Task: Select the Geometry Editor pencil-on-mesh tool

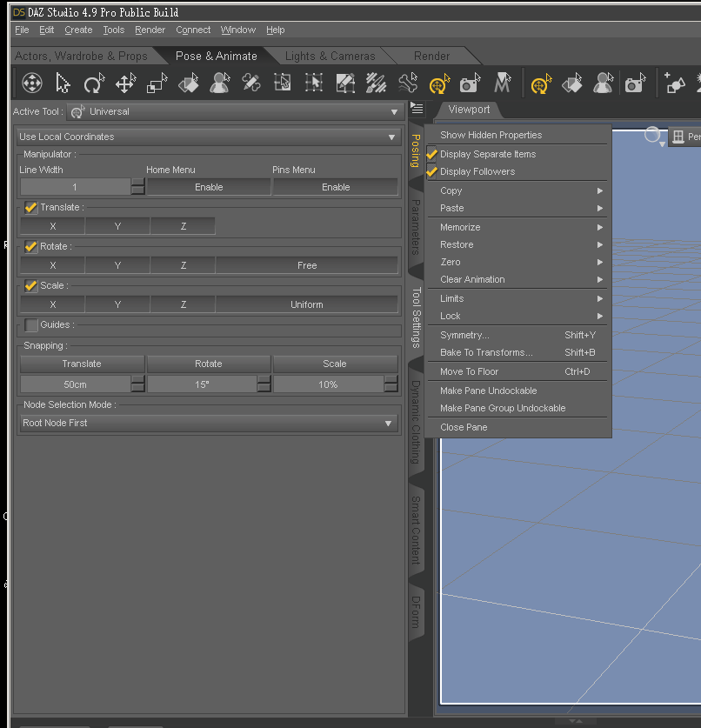Action: tap(345, 83)
